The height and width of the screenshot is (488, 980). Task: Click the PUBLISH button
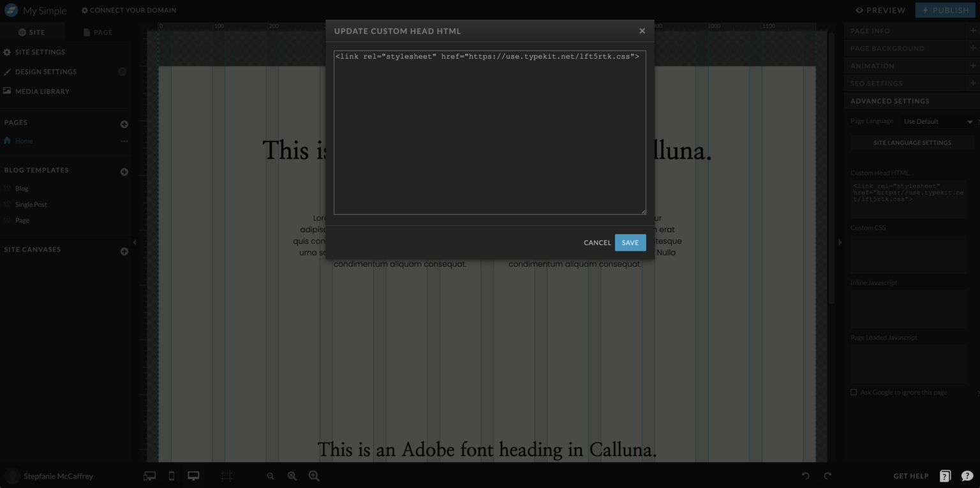click(x=946, y=10)
